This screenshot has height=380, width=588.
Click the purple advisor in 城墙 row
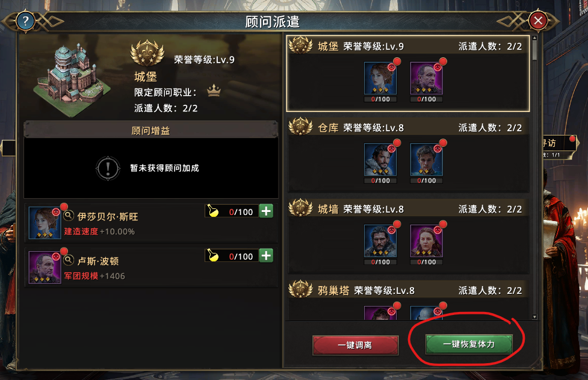(x=426, y=241)
